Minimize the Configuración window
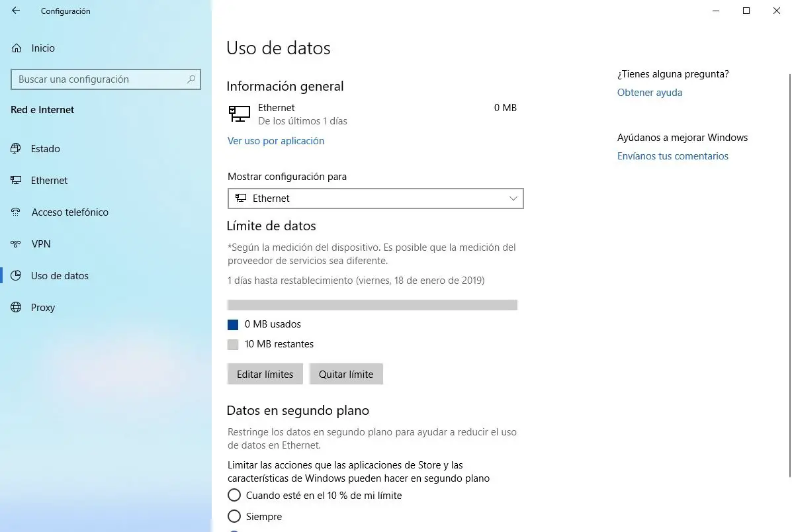 [716, 11]
